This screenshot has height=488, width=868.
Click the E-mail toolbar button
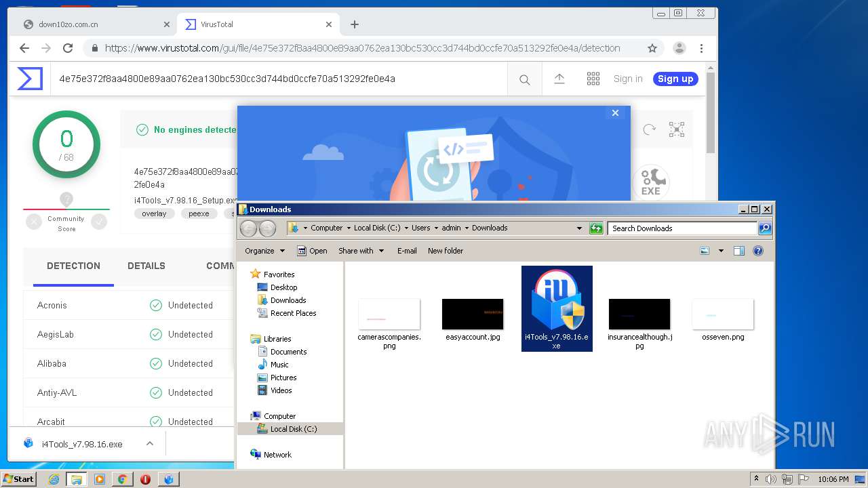coord(407,251)
